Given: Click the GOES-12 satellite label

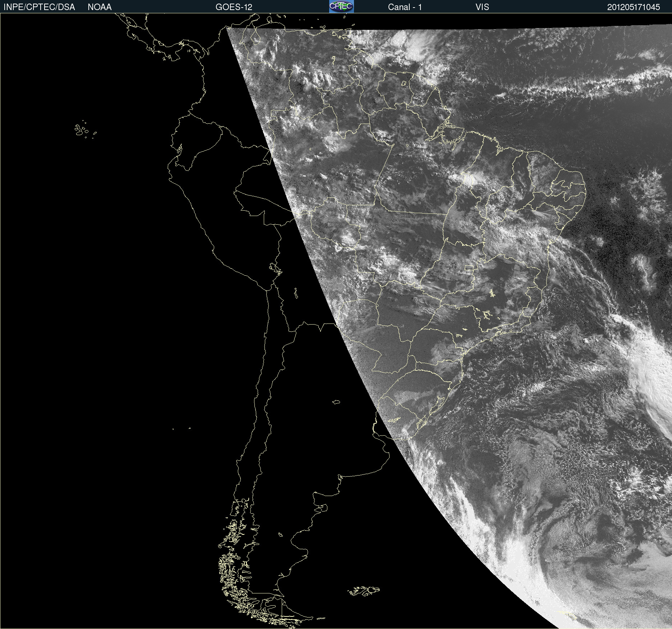Looking at the screenshot, I should pyautogui.click(x=234, y=7).
